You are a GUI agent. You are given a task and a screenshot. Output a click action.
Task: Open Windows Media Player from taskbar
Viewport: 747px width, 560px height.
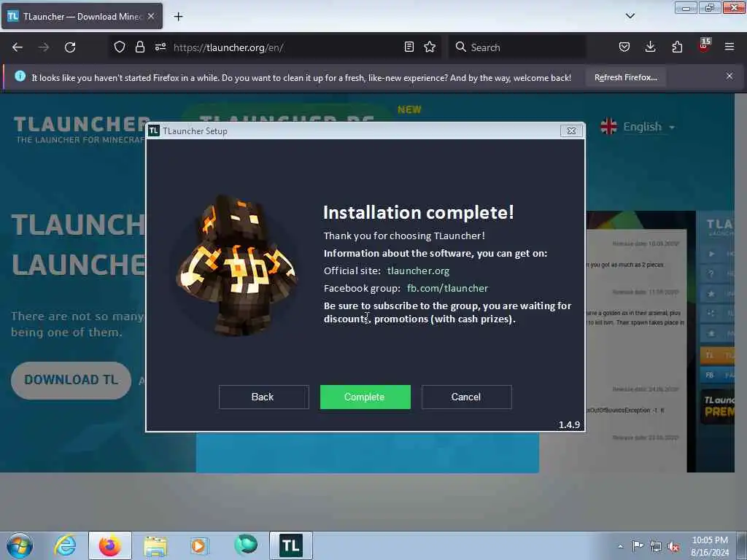pyautogui.click(x=200, y=545)
